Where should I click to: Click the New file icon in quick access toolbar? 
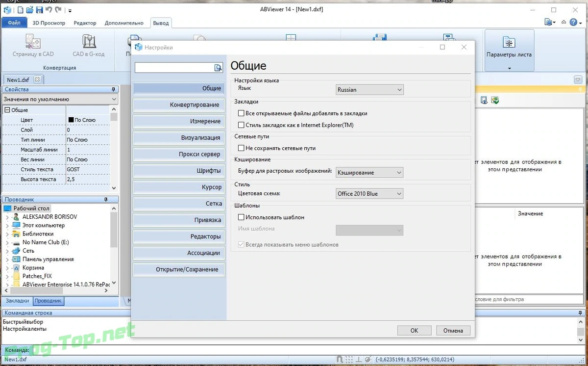click(x=20, y=9)
